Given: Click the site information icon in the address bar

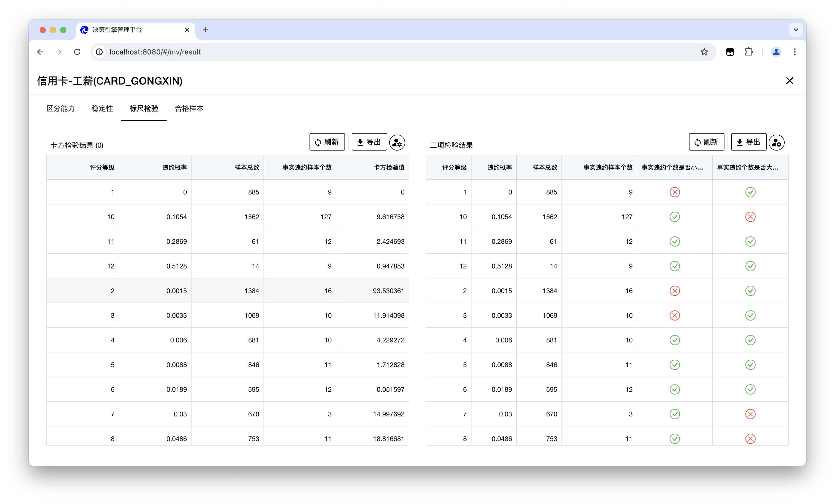Looking at the screenshot, I should coord(99,52).
